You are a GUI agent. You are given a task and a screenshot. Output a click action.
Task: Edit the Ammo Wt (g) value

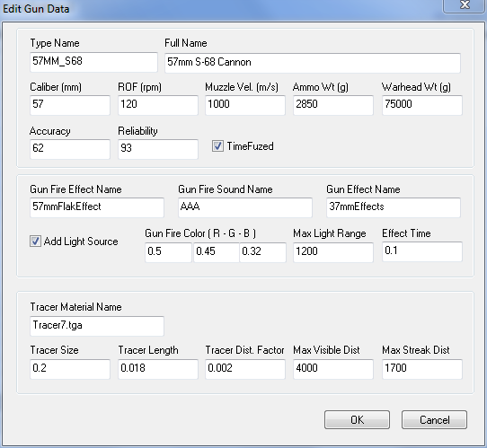coord(333,105)
